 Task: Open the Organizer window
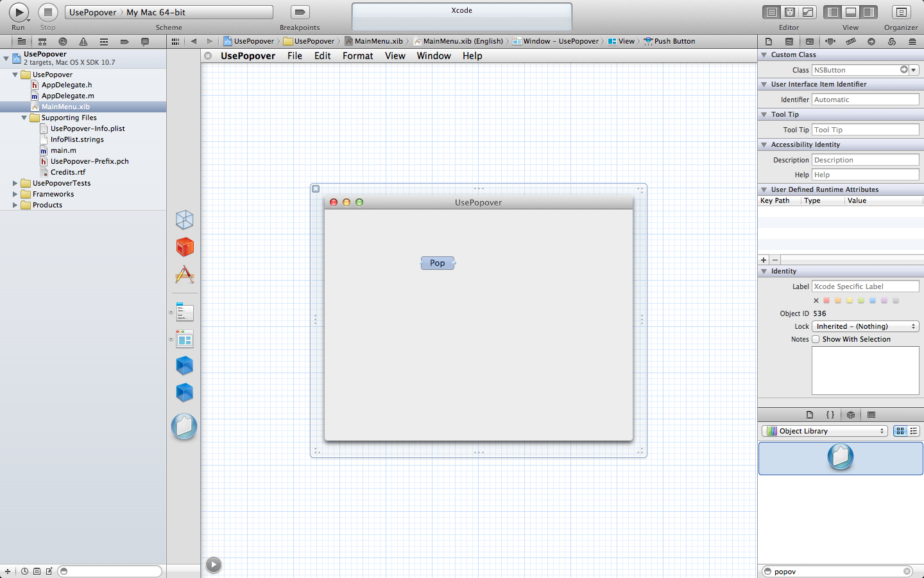pyautogui.click(x=901, y=12)
